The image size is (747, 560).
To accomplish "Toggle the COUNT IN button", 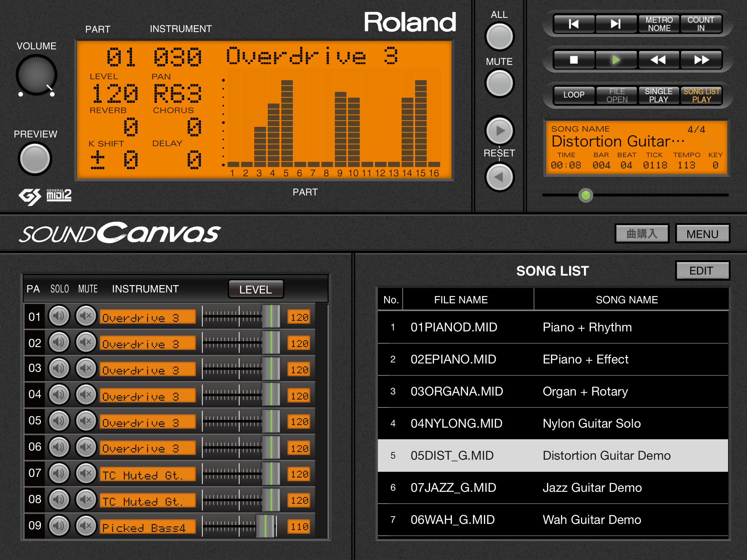I will pos(701,24).
